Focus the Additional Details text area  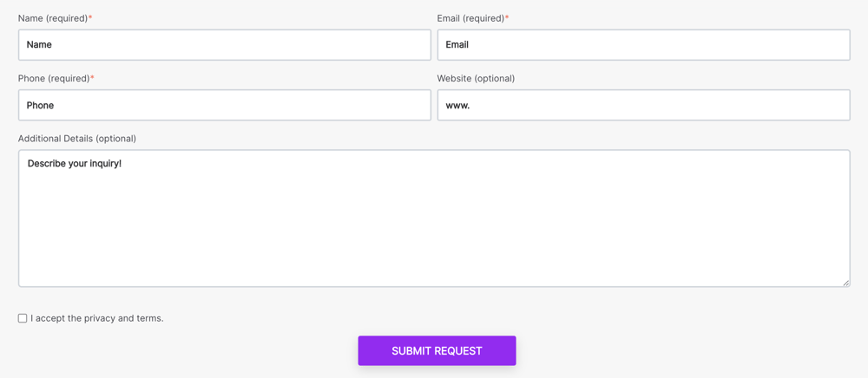pos(434,225)
